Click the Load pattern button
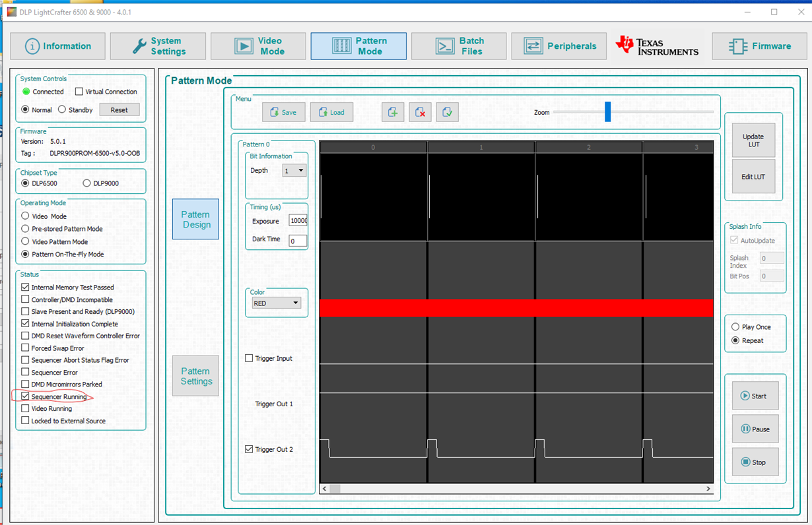This screenshot has width=812, height=525. point(331,112)
